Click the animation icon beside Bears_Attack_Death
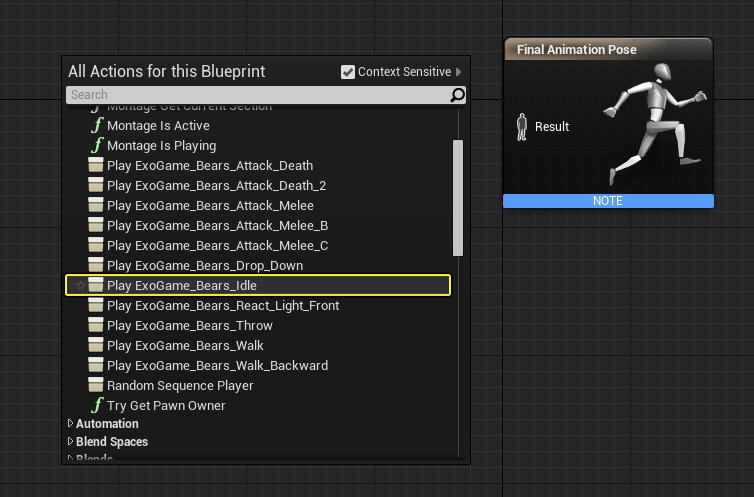This screenshot has width=754, height=497. [x=96, y=166]
